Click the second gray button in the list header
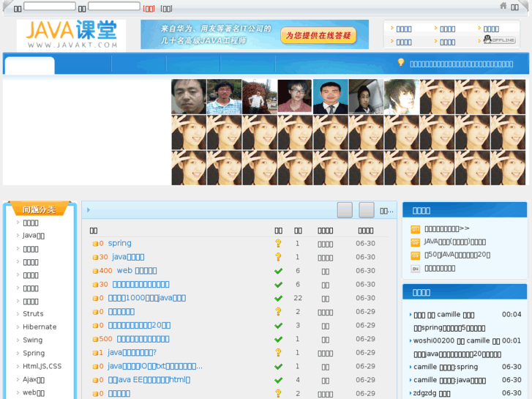This screenshot has height=399, width=532. coord(367,210)
